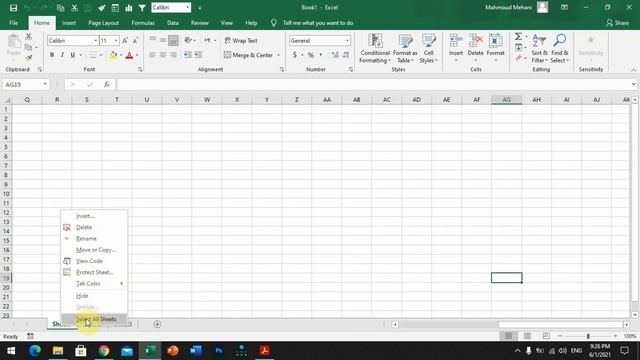Click the Windows Start button
This screenshot has width=640, height=360.
coord(11,351)
